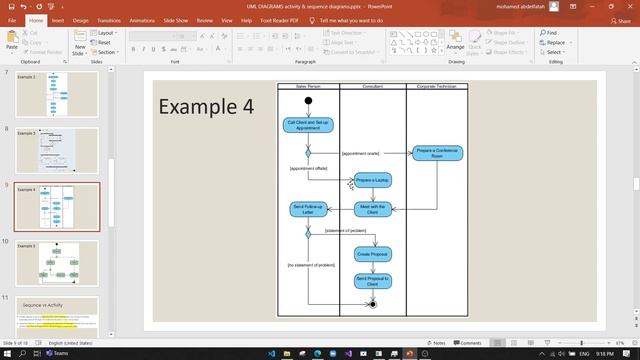Adjust the zoom slider handle

[581, 343]
